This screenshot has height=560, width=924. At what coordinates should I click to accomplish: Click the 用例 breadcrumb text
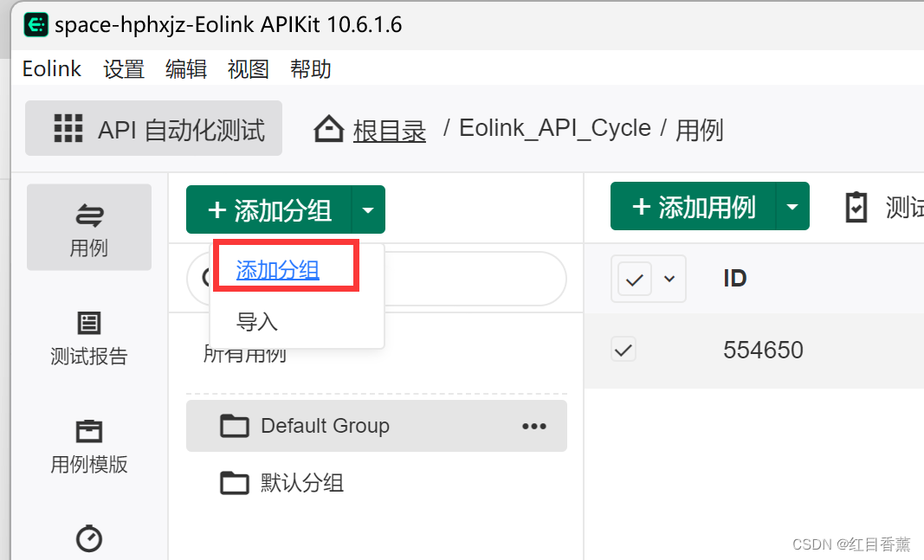tap(699, 130)
